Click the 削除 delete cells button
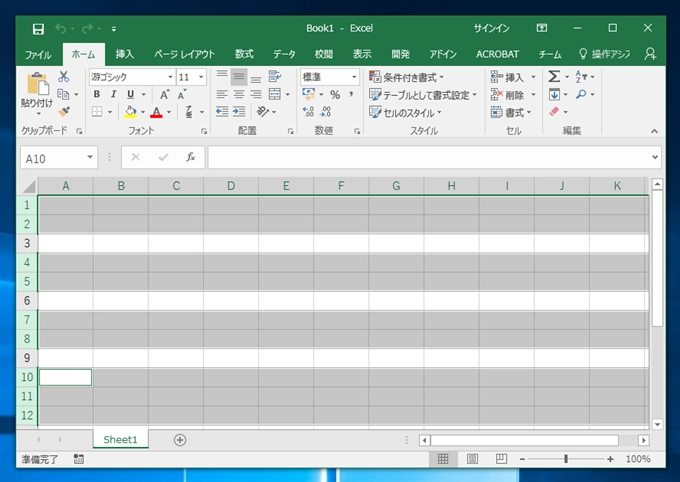The image size is (680, 482). tap(507, 95)
